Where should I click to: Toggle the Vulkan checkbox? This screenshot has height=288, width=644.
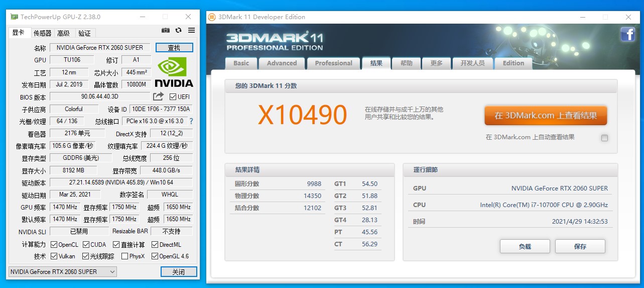pos(54,256)
